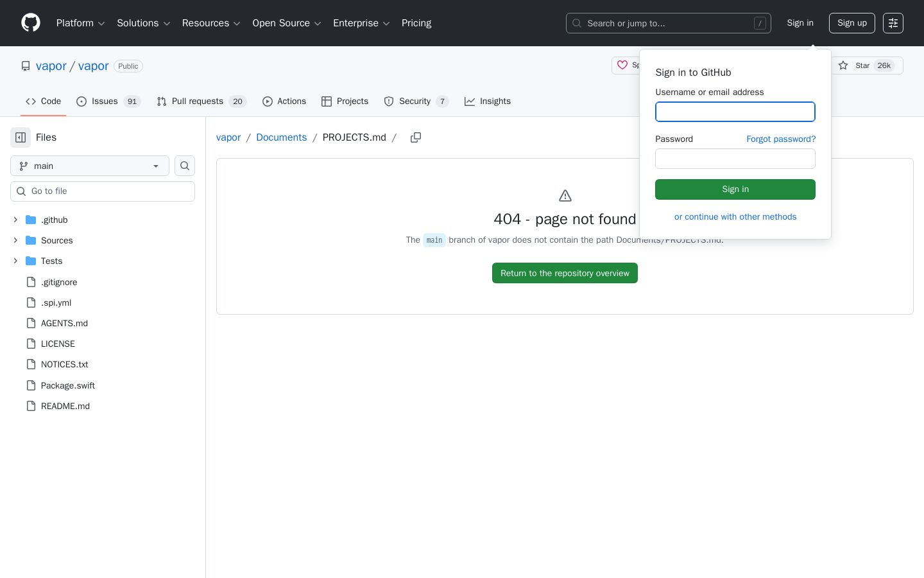Click vapor in the file breadcrumb

click(x=228, y=137)
